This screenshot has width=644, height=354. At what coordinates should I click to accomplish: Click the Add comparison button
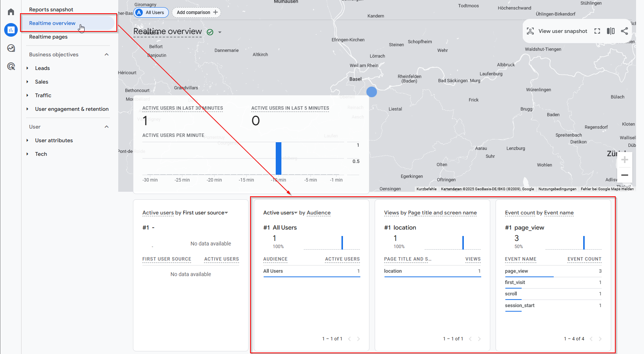coord(196,12)
